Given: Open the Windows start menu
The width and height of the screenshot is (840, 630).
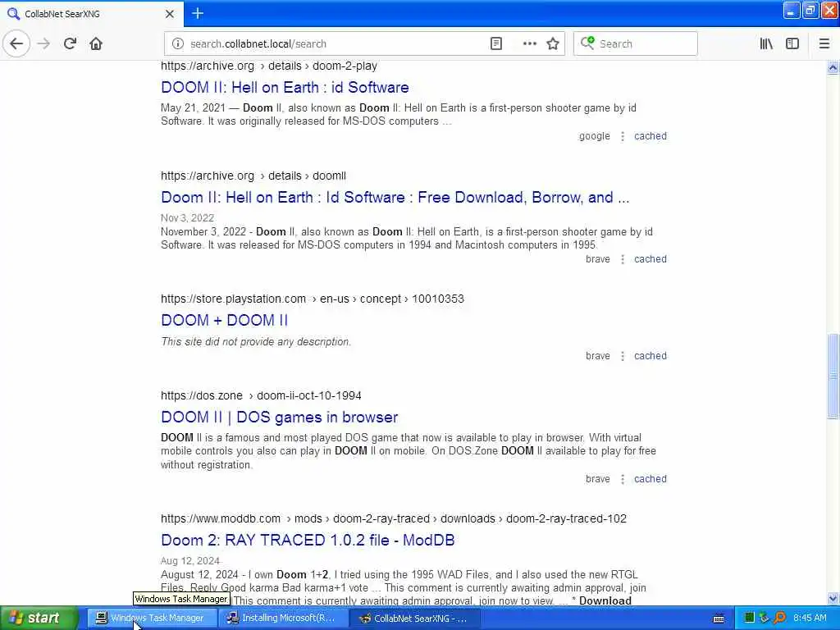Looking at the screenshot, I should click(39, 618).
